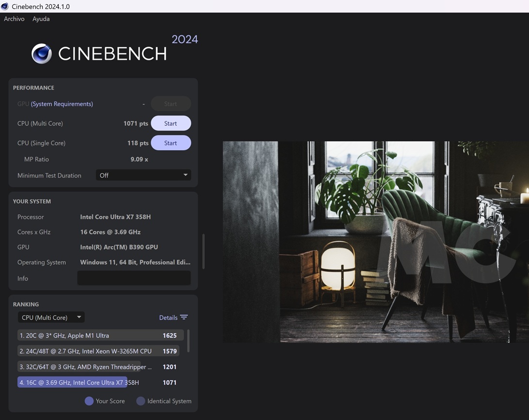Select the Apple M1 Ultra ranking entry

point(97,335)
